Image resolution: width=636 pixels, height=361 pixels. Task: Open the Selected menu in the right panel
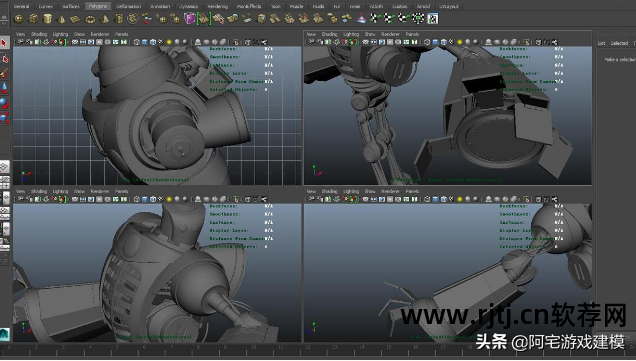(x=619, y=43)
